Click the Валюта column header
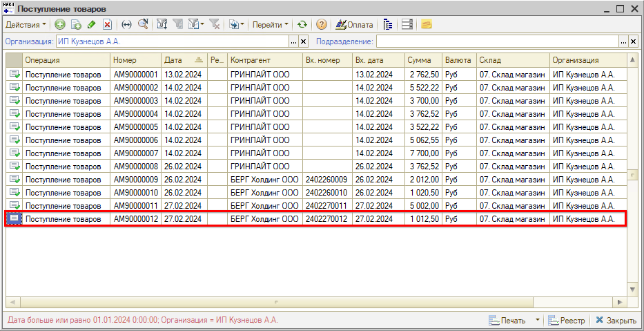Image resolution: width=644 pixels, height=331 pixels. coord(459,60)
